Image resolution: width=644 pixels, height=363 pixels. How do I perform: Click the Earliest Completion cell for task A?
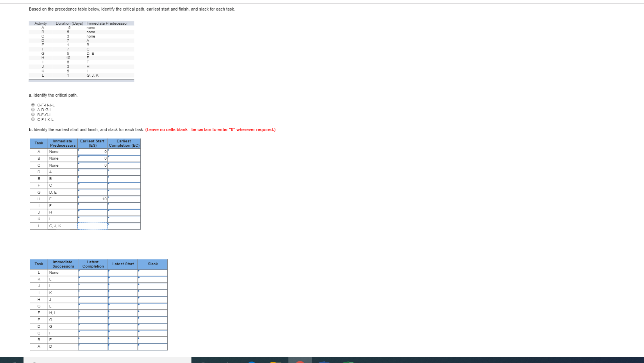[x=124, y=152]
